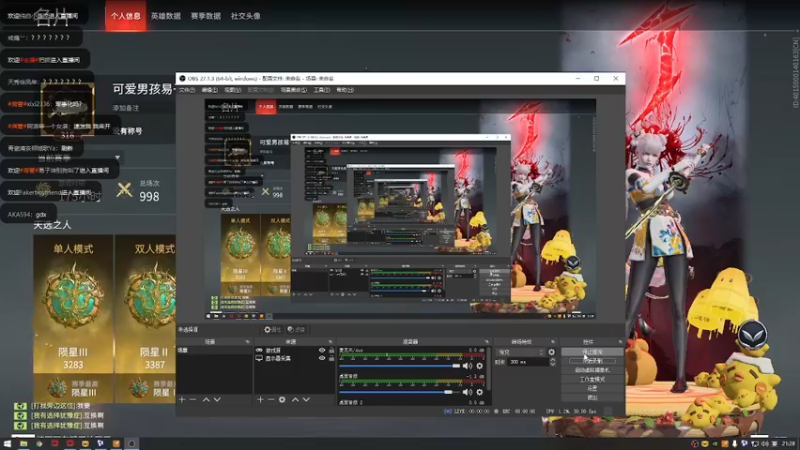Toggle visibility eye of 游戏源 source
Viewport: 800px width, 450px height.
point(322,351)
